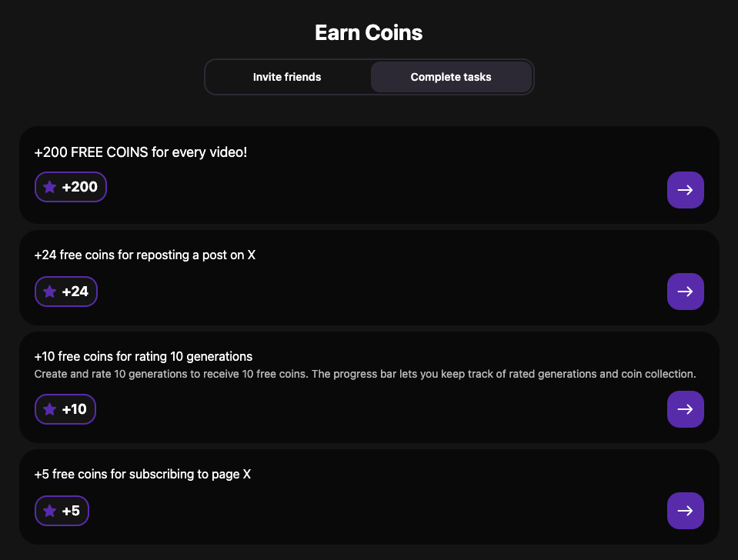Screen dimensions: 738x560
Task: Click the "+5 free coins for subscribing" title
Action: 142,475
